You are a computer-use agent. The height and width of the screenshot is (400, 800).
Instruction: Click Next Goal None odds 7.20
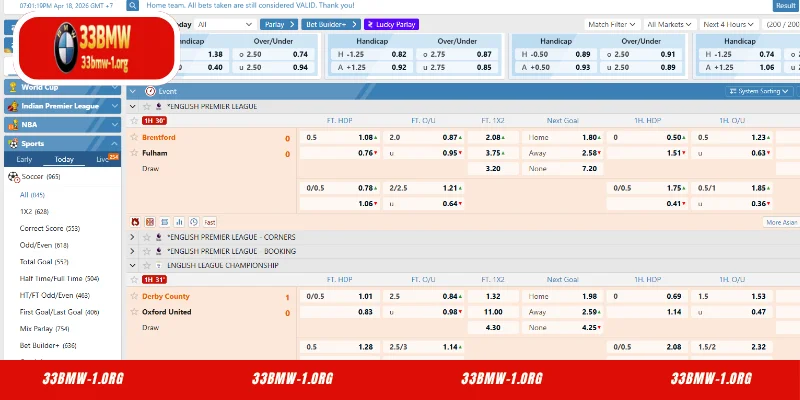(x=562, y=168)
